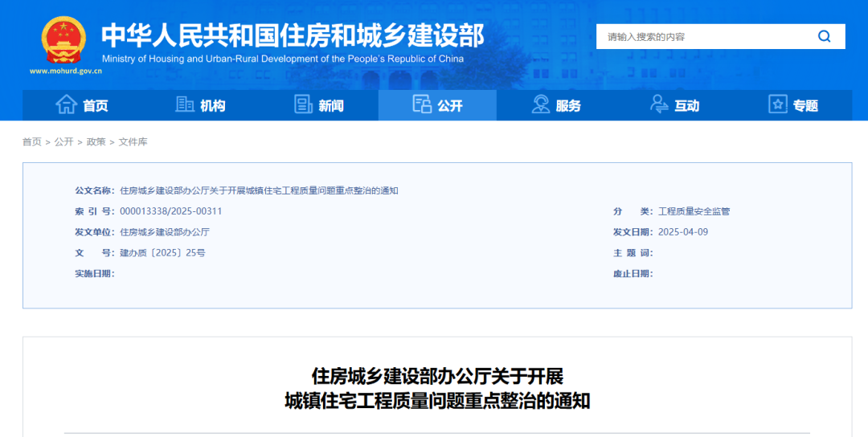Click the national emblem logo
The height and width of the screenshot is (437, 868).
click(x=63, y=39)
